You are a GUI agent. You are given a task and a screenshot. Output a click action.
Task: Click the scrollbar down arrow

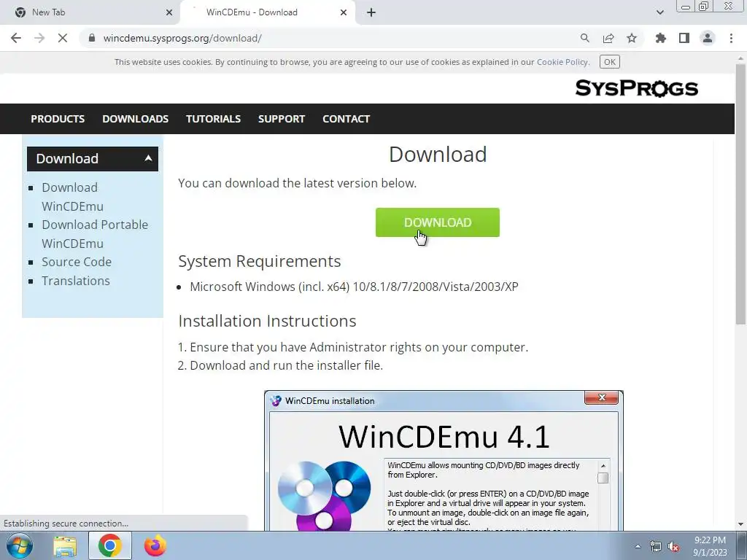coord(740,524)
